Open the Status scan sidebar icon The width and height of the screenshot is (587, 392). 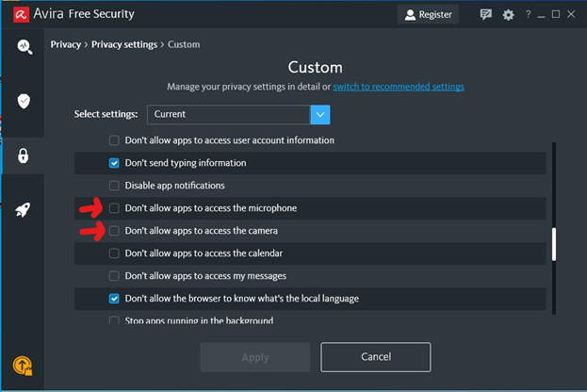(x=24, y=47)
